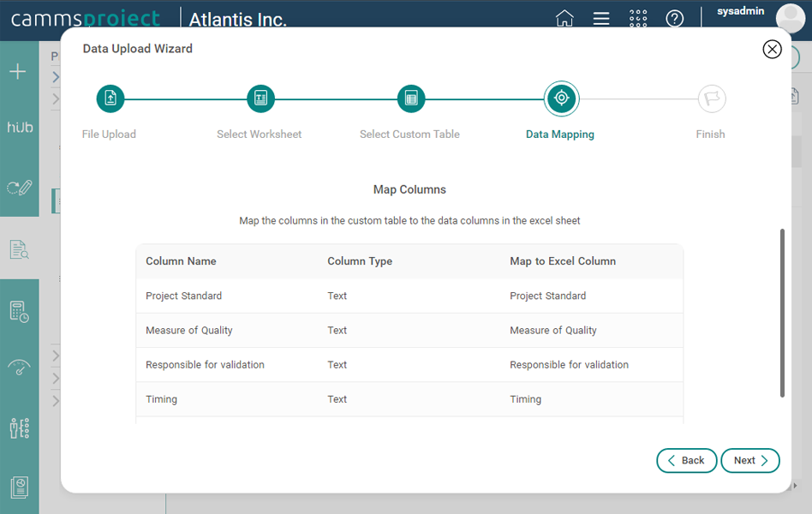
Task: Click the Home icon in header
Action: (564, 18)
